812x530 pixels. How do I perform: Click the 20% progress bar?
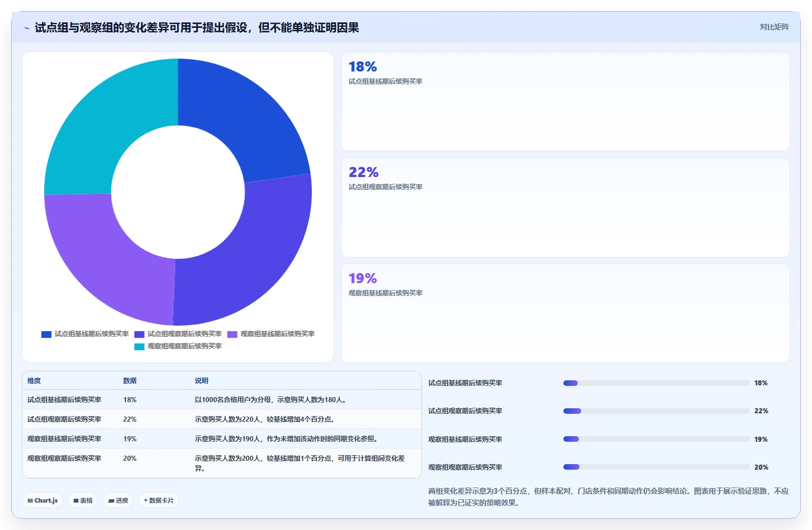(656, 467)
